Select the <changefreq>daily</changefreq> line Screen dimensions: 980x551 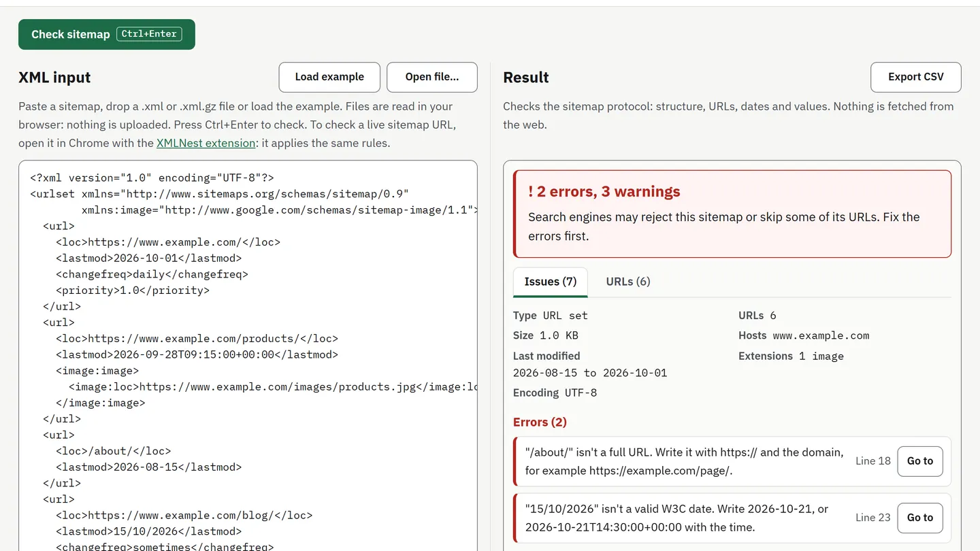(x=152, y=274)
